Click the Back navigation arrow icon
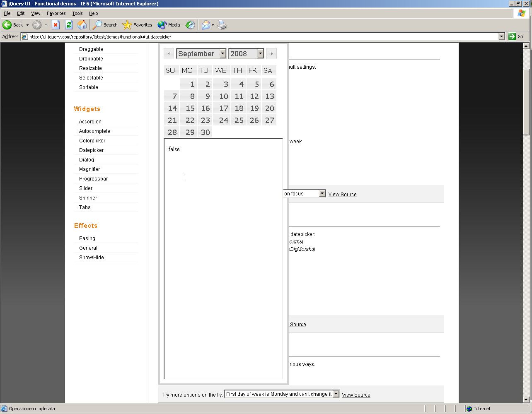This screenshot has width=532, height=414. coord(7,25)
